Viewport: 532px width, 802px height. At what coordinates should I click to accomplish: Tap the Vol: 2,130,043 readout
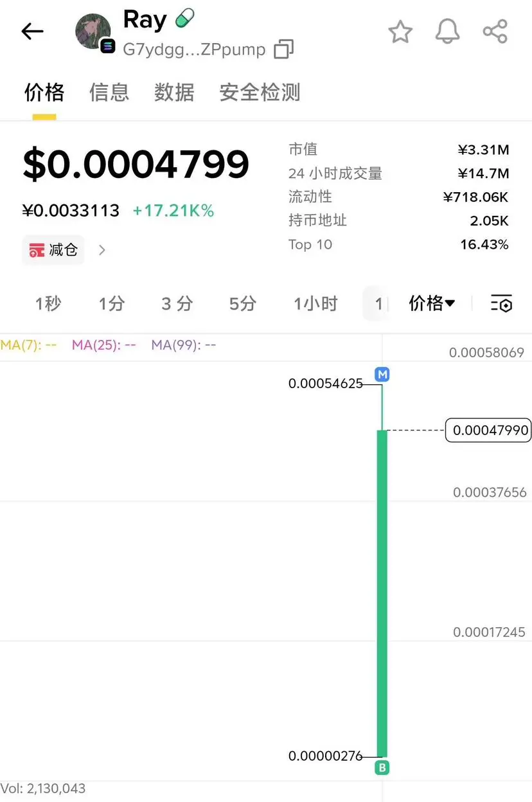(x=43, y=789)
